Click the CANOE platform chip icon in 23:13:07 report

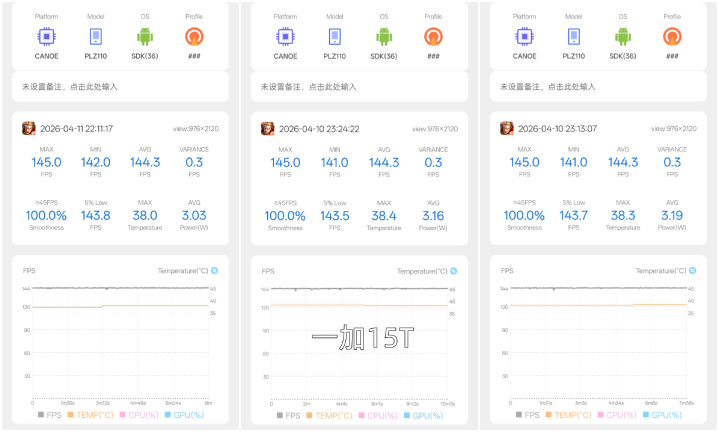tap(525, 37)
